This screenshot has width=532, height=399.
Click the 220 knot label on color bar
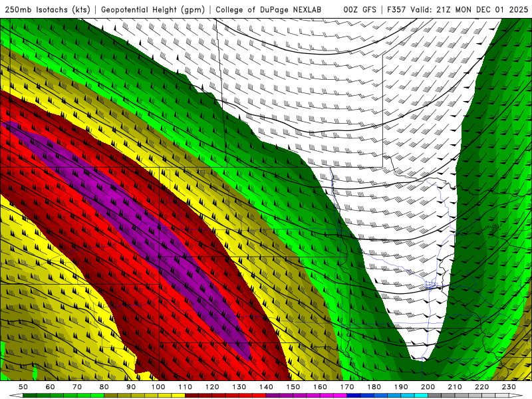482,387
